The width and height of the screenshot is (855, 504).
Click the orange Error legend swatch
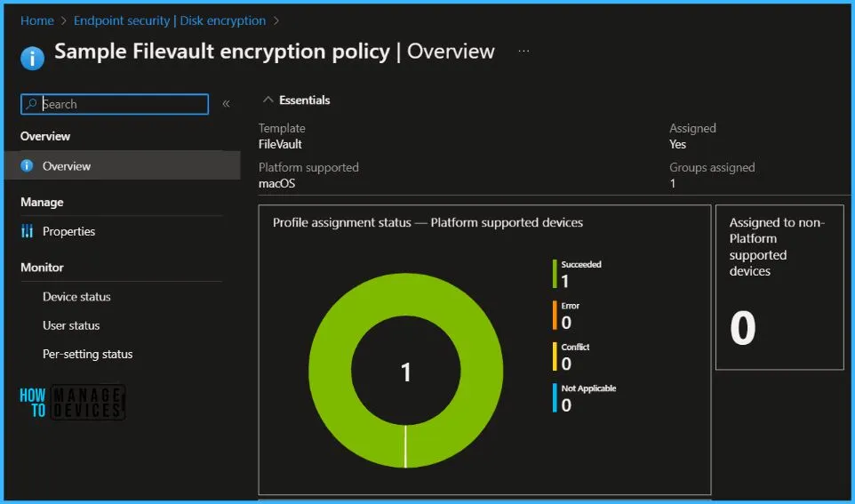click(555, 315)
